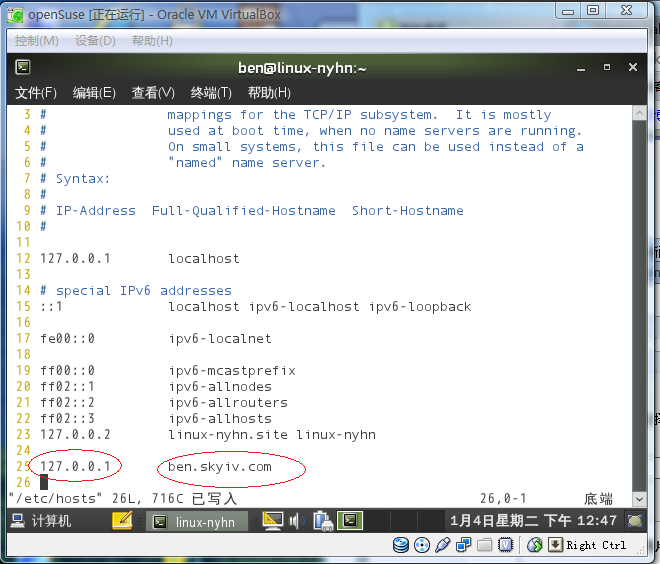
Task: Click the VirtualBox shared folders status icon
Action: 484,545
